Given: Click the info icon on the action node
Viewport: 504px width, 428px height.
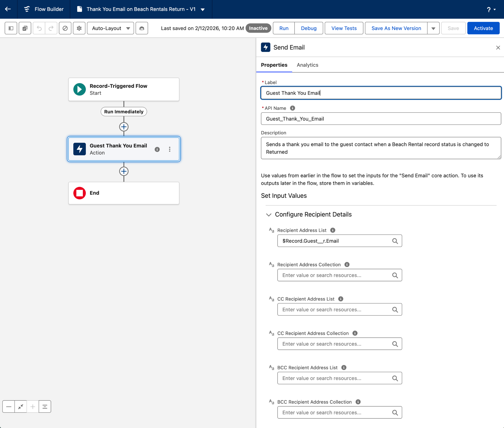Looking at the screenshot, I should (157, 149).
